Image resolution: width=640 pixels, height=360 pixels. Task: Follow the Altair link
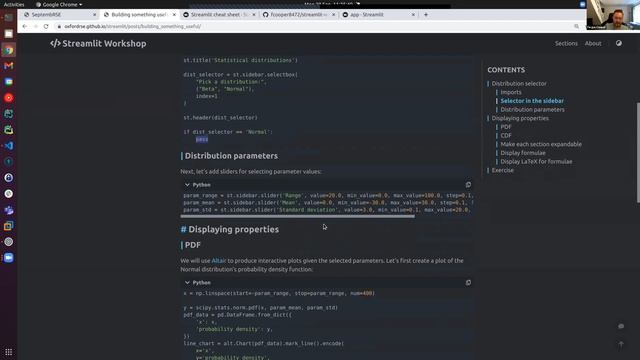point(218,260)
